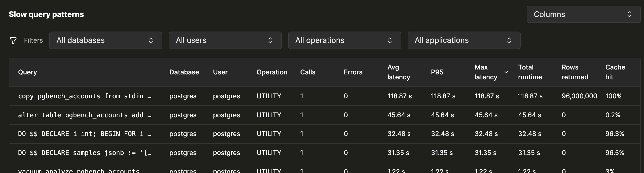Click the 96,000,000 rows returned value

579,96
